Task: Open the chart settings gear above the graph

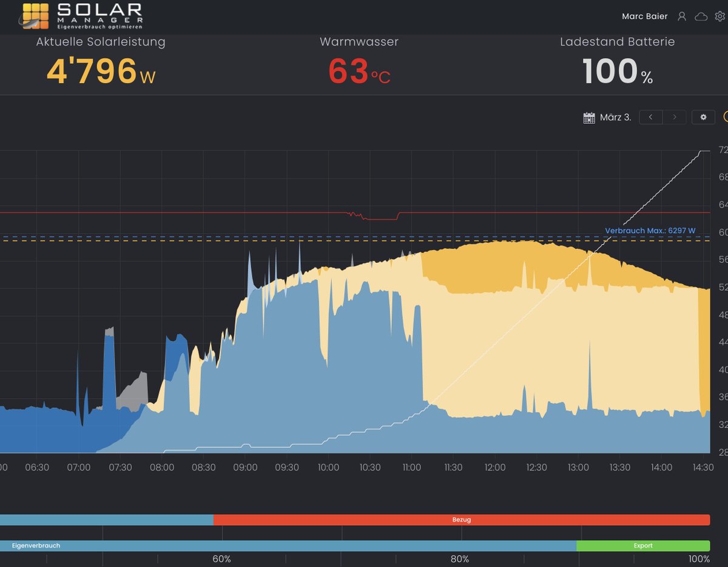Action: tap(703, 117)
